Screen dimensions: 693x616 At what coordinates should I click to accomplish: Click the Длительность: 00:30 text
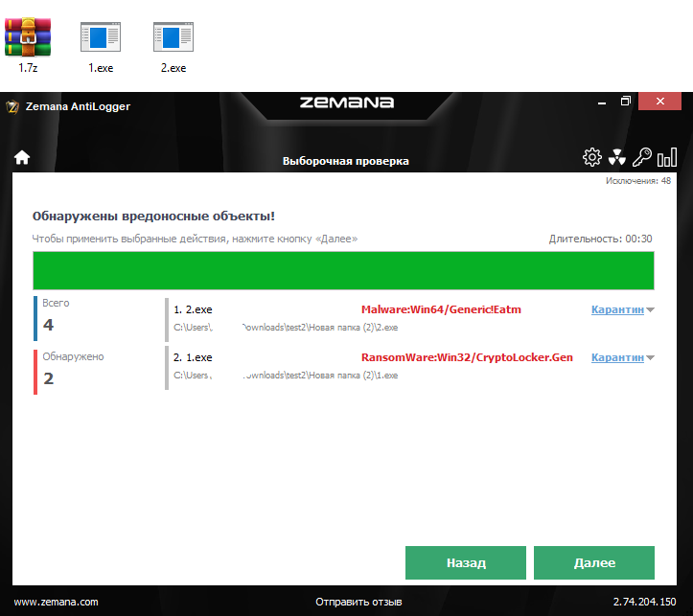601,239
